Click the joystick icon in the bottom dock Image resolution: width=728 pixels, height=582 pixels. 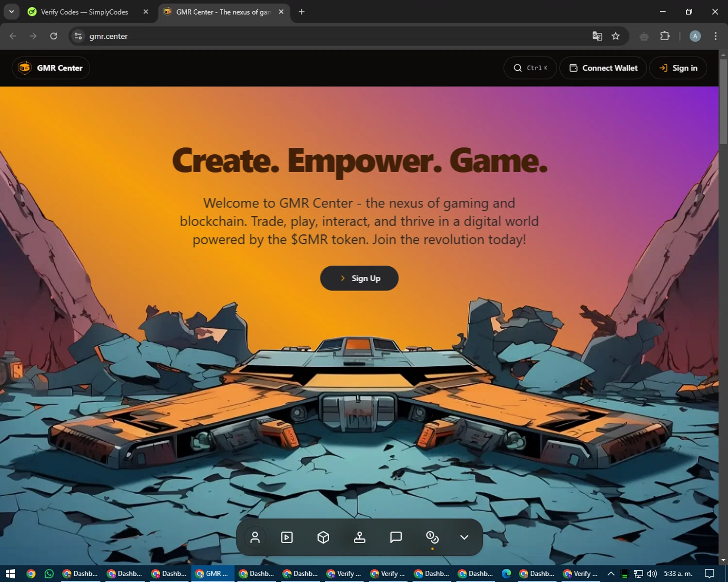coord(360,537)
